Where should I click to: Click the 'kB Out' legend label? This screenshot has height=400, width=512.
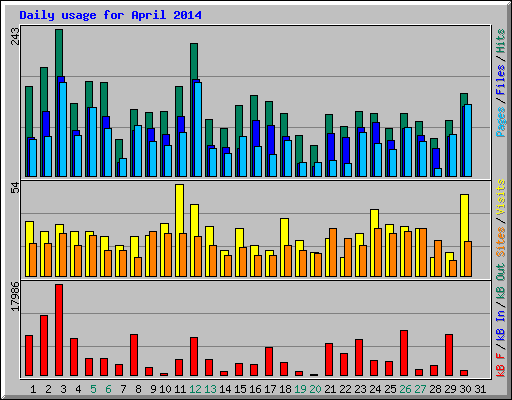pyautogui.click(x=500, y=282)
